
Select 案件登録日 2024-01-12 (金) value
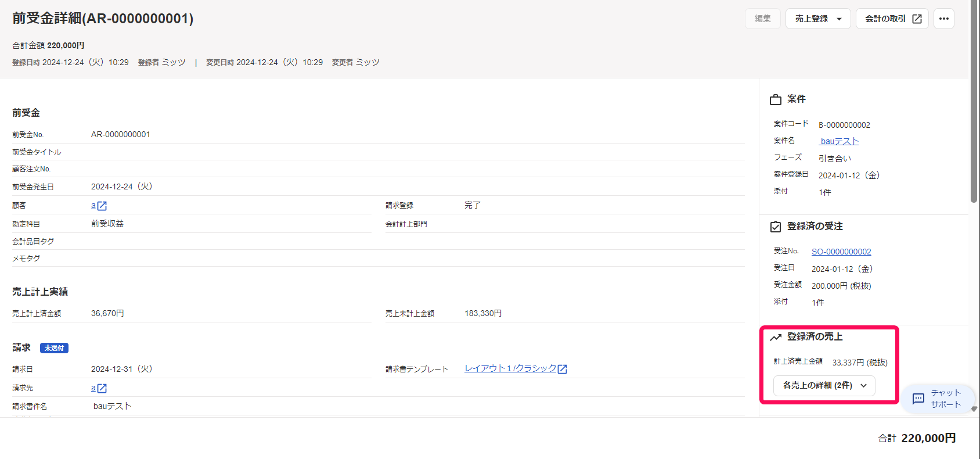tap(849, 175)
